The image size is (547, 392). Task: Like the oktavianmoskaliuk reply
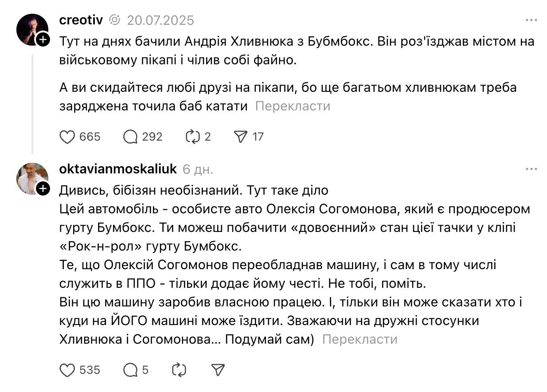click(x=67, y=370)
